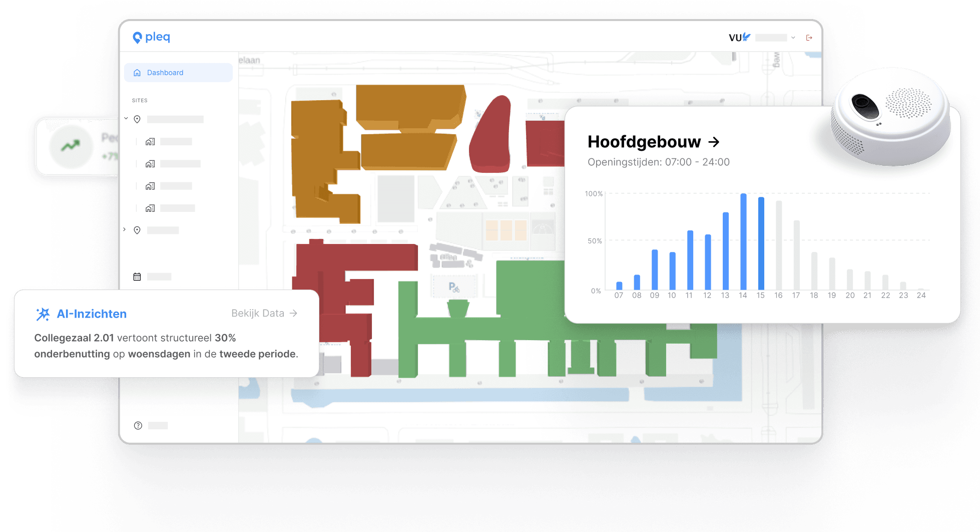Click the AI-Inzichten sparkle wand icon
Viewport: 980px width, 532px height.
pos(43,314)
